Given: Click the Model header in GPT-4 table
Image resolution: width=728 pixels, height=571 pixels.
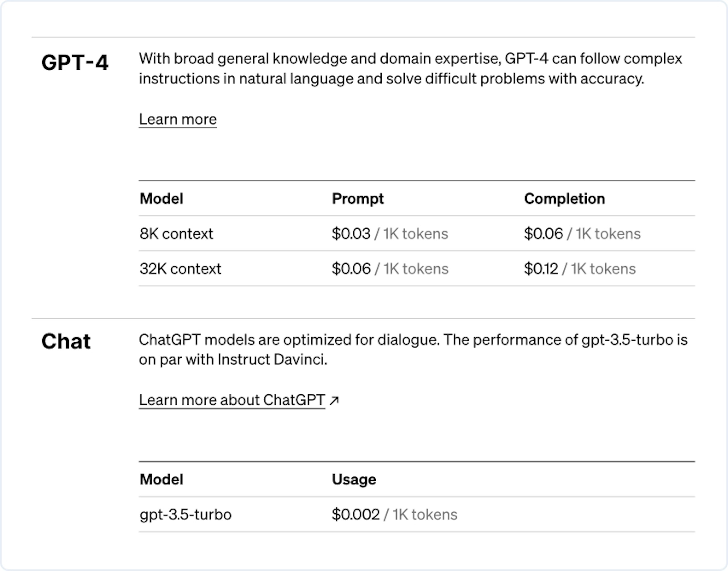Looking at the screenshot, I should pos(161,199).
